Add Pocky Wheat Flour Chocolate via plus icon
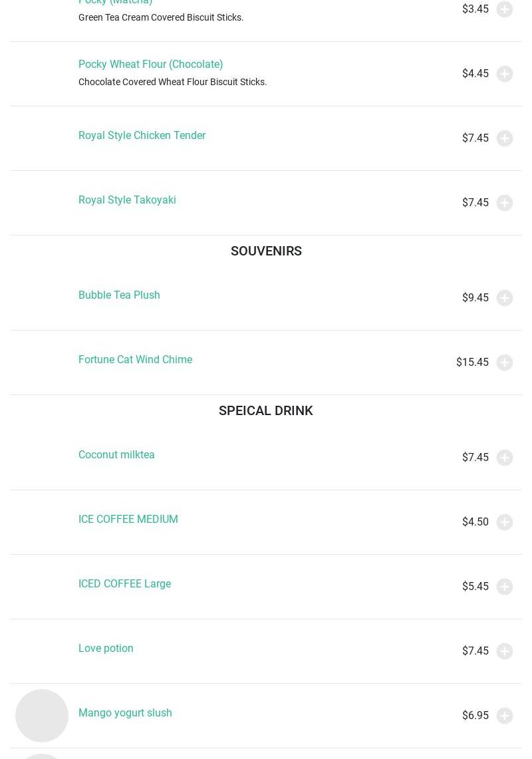Screen dimensions: 532x759 (x=505, y=74)
